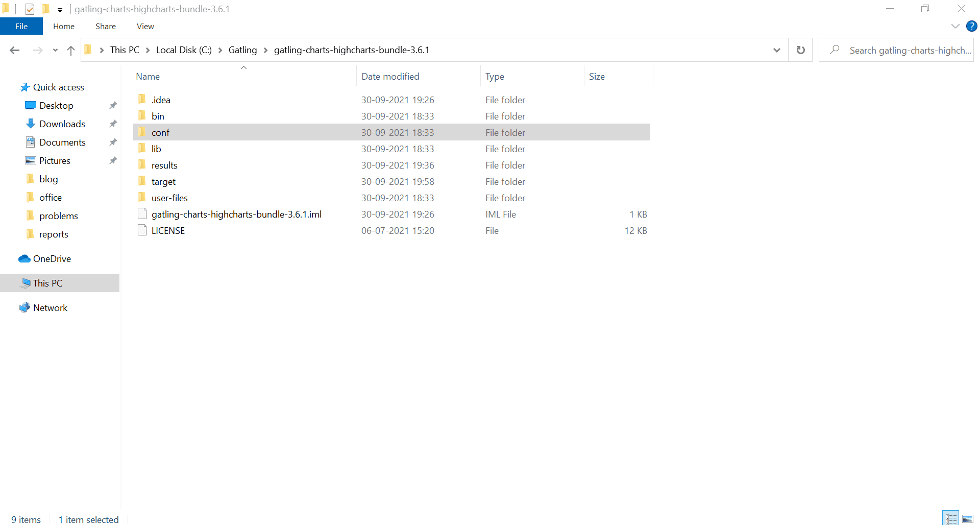980x525 pixels.
Task: Click Properties icon in quick access toolbar
Action: point(30,9)
